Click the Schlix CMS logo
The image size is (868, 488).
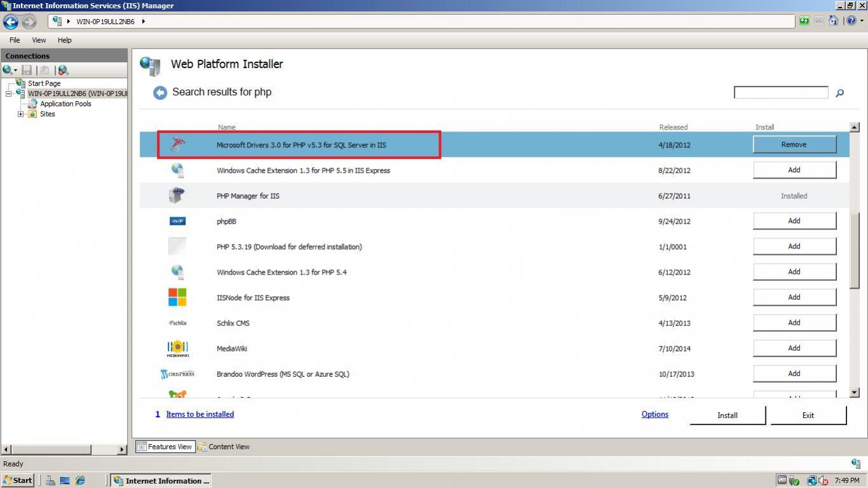[x=177, y=323]
